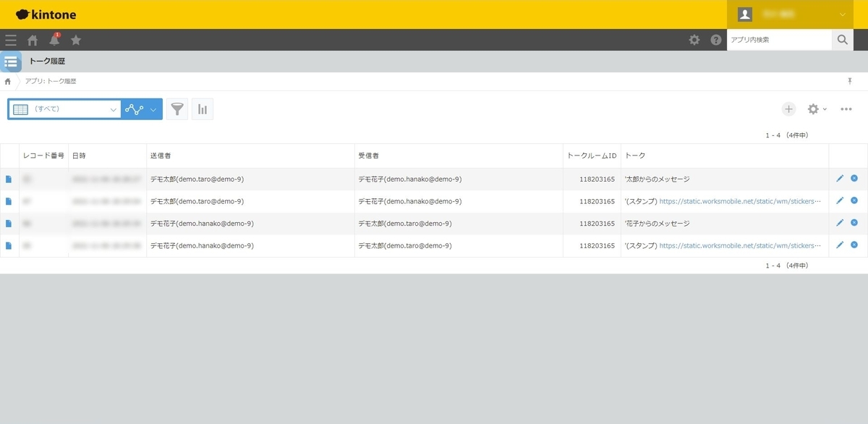This screenshot has height=424, width=868.
Task: Open the sticker URL link in the second row
Action: coord(741,201)
